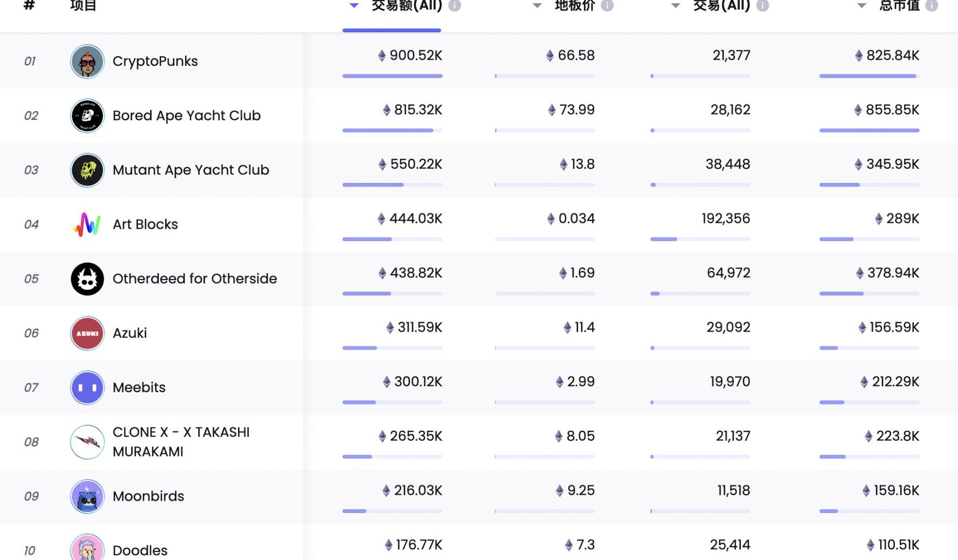Select the Art Blocks rainbow logo
958x560 pixels.
click(x=87, y=224)
